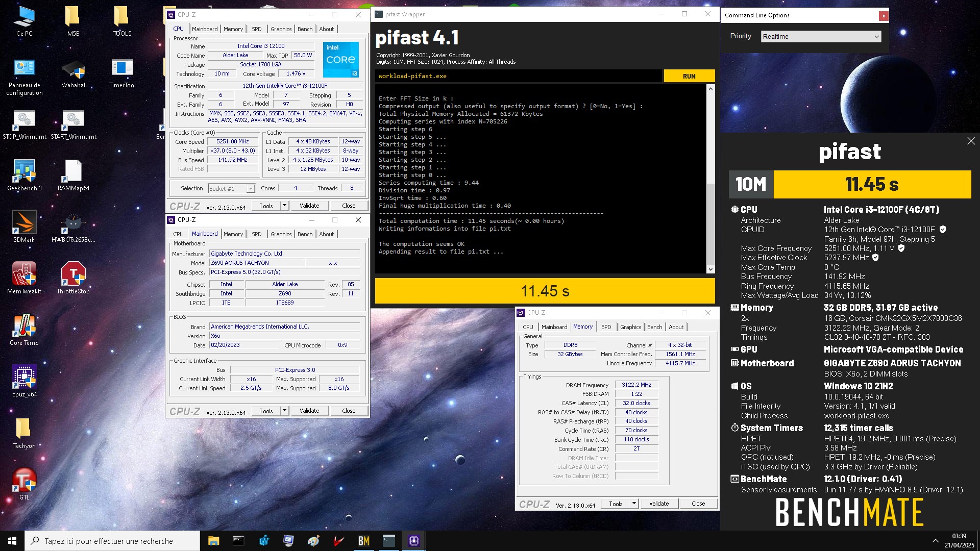Launch the Wahaha! desktop shortcut

tap(73, 73)
